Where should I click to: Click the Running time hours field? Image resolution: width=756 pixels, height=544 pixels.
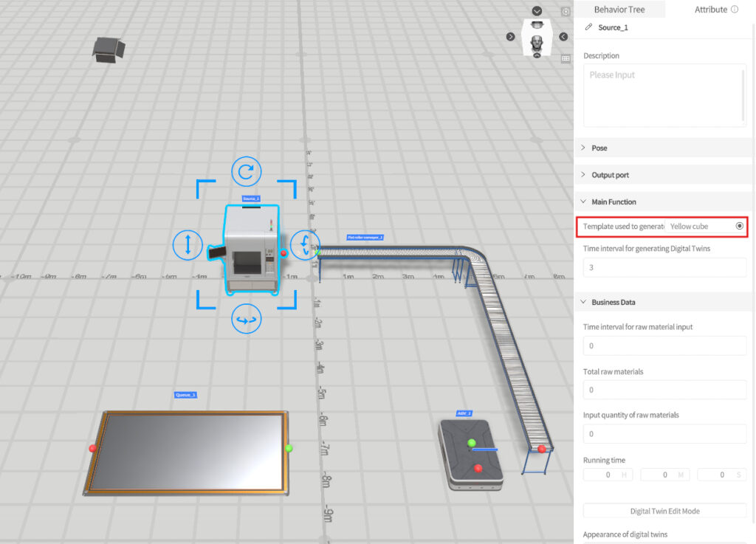tap(608, 475)
